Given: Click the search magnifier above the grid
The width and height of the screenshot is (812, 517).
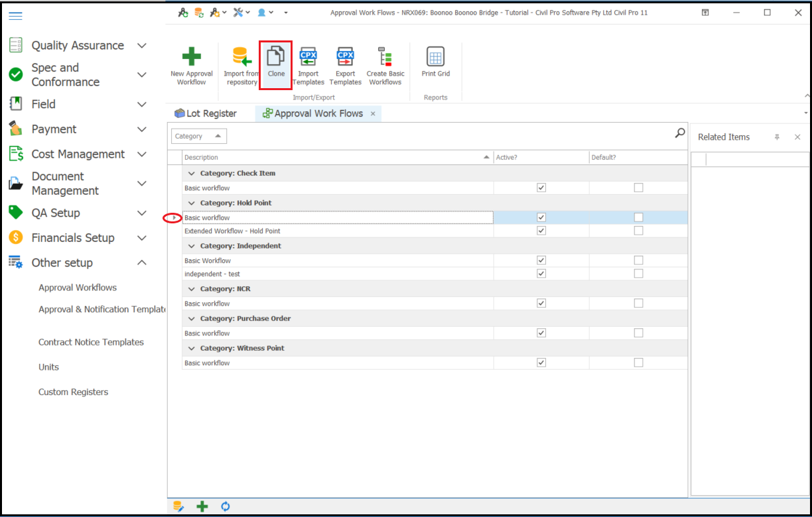Looking at the screenshot, I should coord(680,133).
